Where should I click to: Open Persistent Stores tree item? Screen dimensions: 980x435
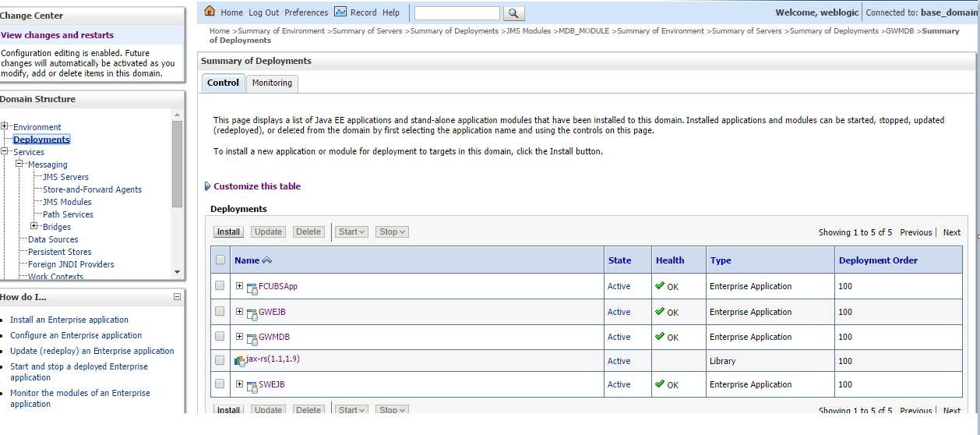coord(59,252)
